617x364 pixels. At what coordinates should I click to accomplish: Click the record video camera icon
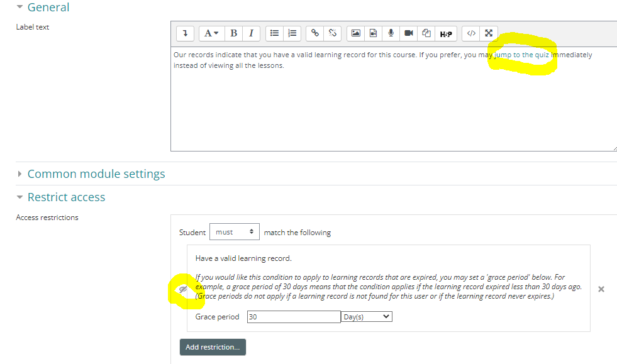pyautogui.click(x=408, y=33)
